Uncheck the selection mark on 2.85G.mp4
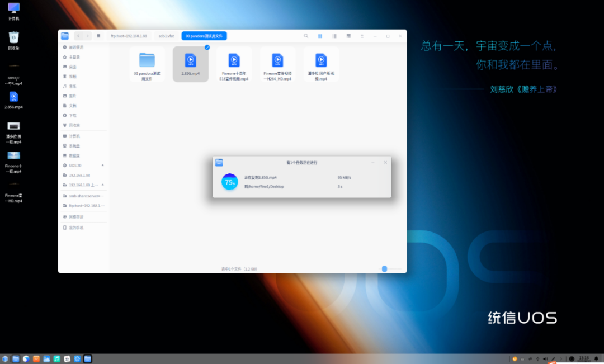This screenshot has height=364, width=604. [x=207, y=48]
